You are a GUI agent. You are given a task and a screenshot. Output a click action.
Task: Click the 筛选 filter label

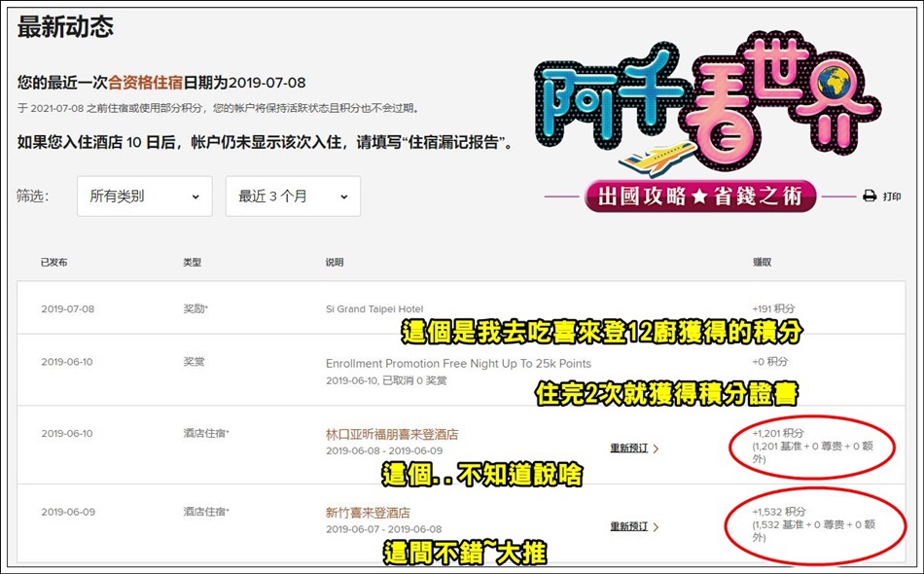[33, 197]
